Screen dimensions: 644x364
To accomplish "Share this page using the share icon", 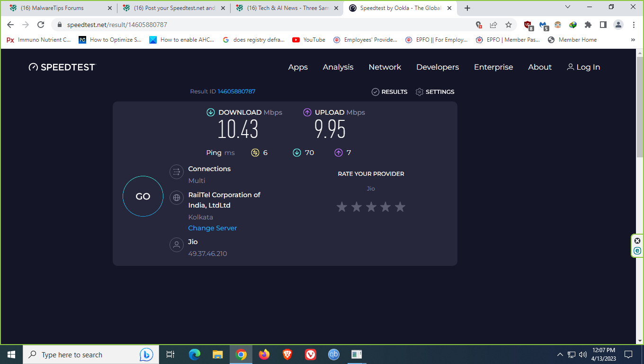I will tap(493, 25).
